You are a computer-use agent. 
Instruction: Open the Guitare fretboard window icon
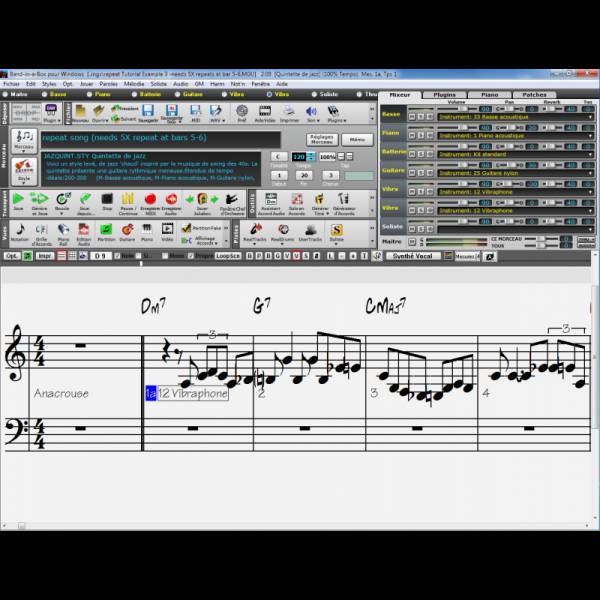(127, 233)
